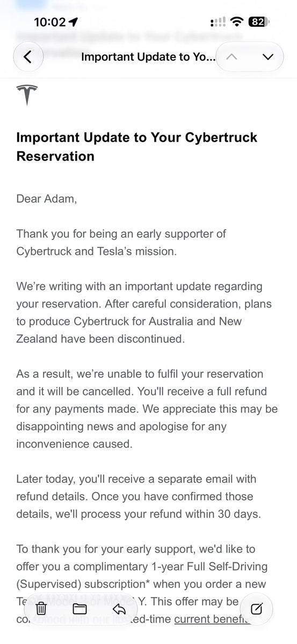The height and width of the screenshot is (644, 297).
Task: Tap the 10:02 clock in status bar
Action: pos(49,22)
